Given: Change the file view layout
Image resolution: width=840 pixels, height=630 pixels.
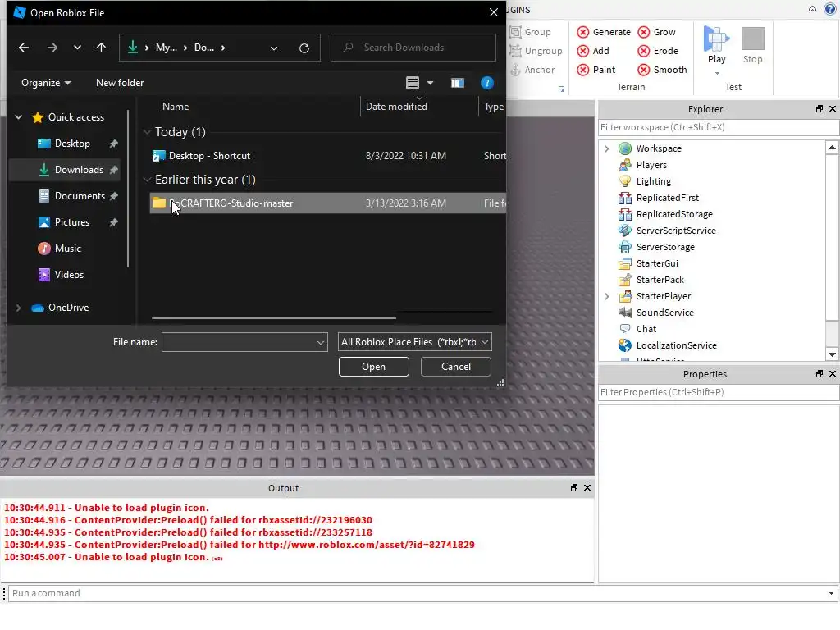Looking at the screenshot, I should pos(413,83).
